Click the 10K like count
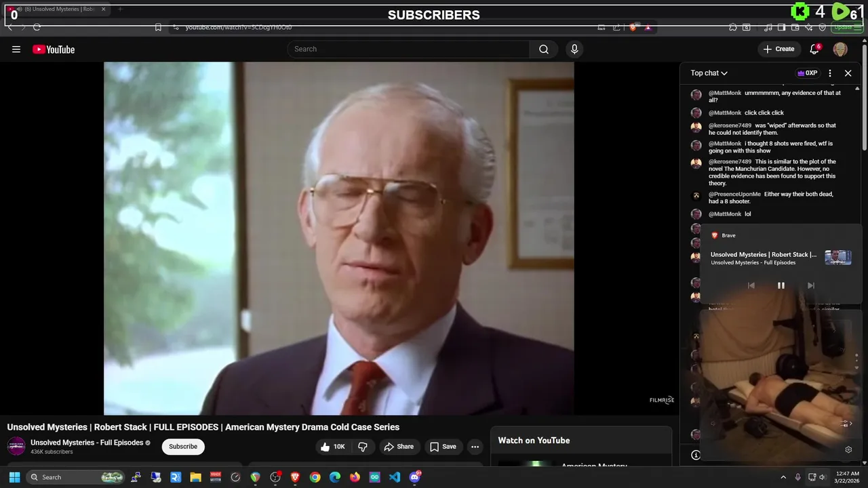This screenshot has width=868, height=488. [339, 447]
